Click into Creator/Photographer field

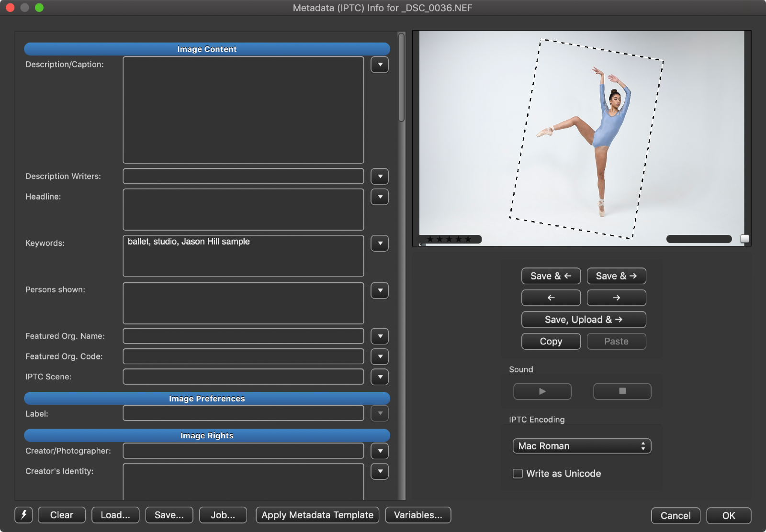[x=243, y=451]
